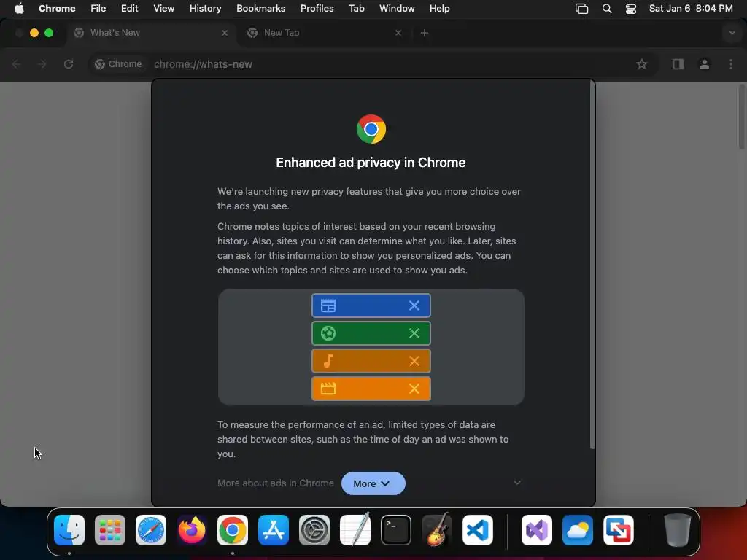Open the tab search dropdown arrow
This screenshot has height=560, width=747.
pyautogui.click(x=732, y=33)
